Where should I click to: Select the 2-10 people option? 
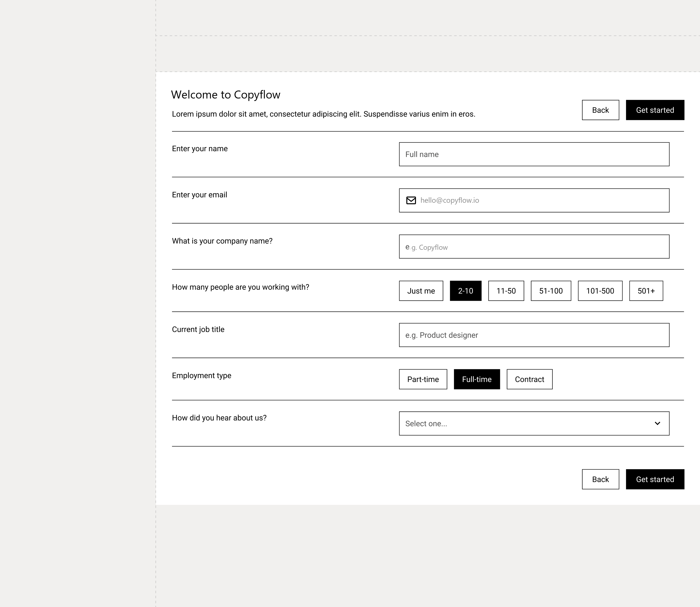point(466,291)
